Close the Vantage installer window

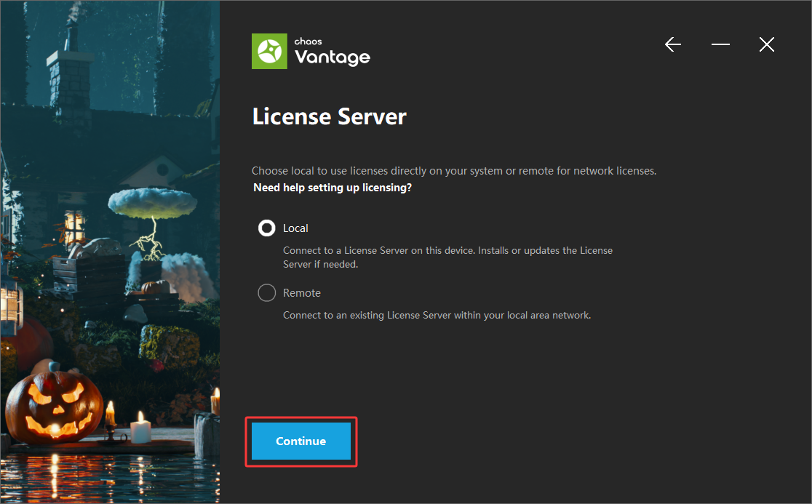(x=766, y=44)
